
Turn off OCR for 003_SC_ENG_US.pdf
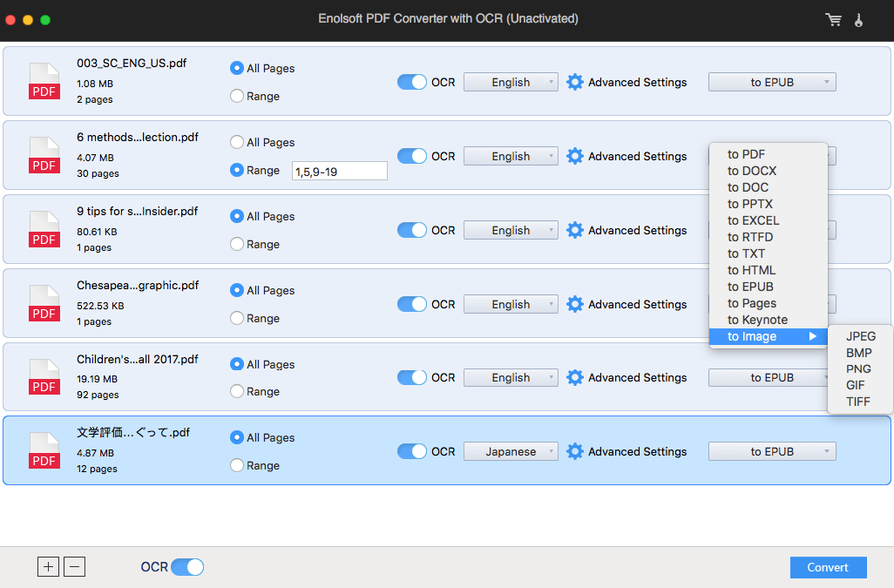(411, 82)
